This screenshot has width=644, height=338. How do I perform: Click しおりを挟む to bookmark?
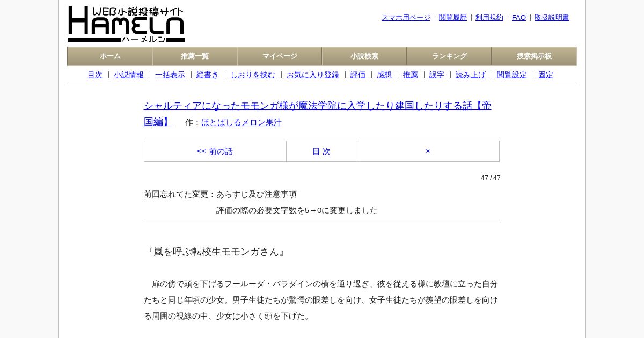(253, 75)
